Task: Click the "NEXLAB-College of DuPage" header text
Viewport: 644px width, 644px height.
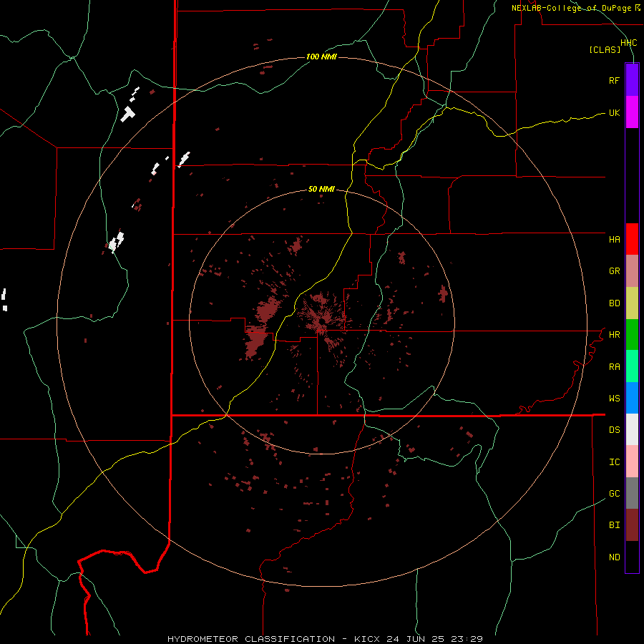Action: [571, 8]
